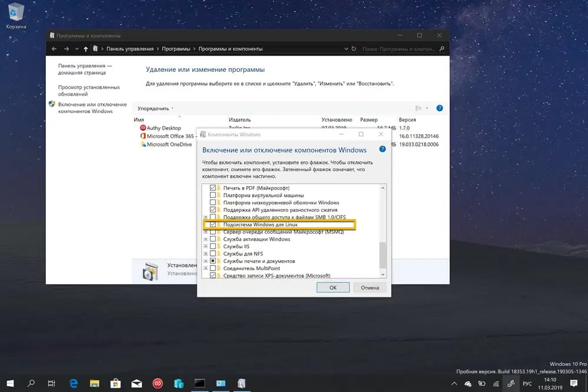This screenshot has height=392, width=588.
Task: Open the Microsoft Store from the taskbar
Action: point(115,383)
